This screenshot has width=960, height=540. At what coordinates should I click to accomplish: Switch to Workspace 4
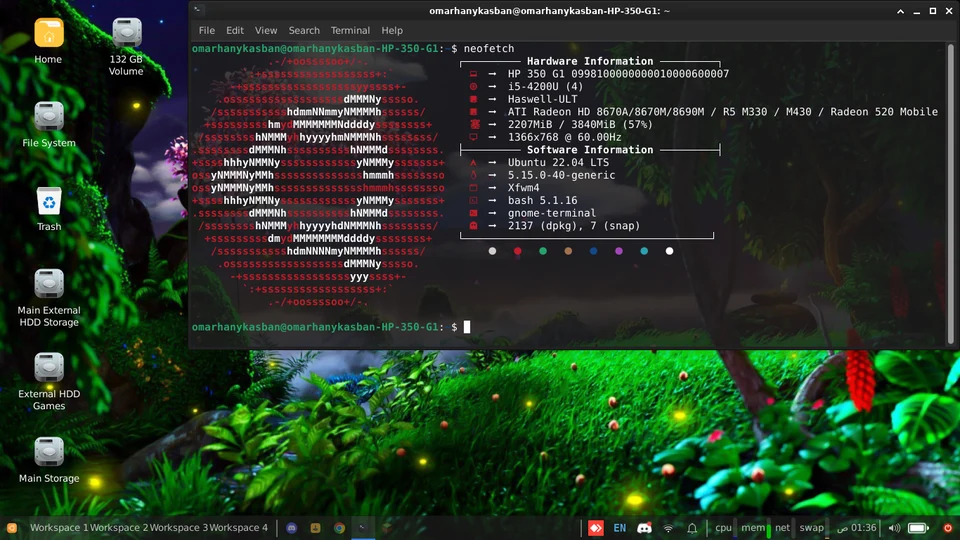click(x=239, y=528)
